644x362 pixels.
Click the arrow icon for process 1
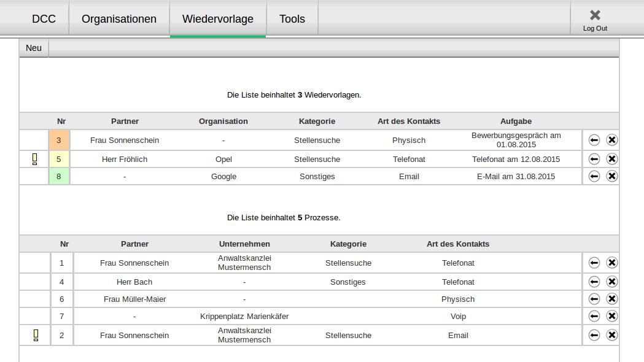tap(594, 263)
